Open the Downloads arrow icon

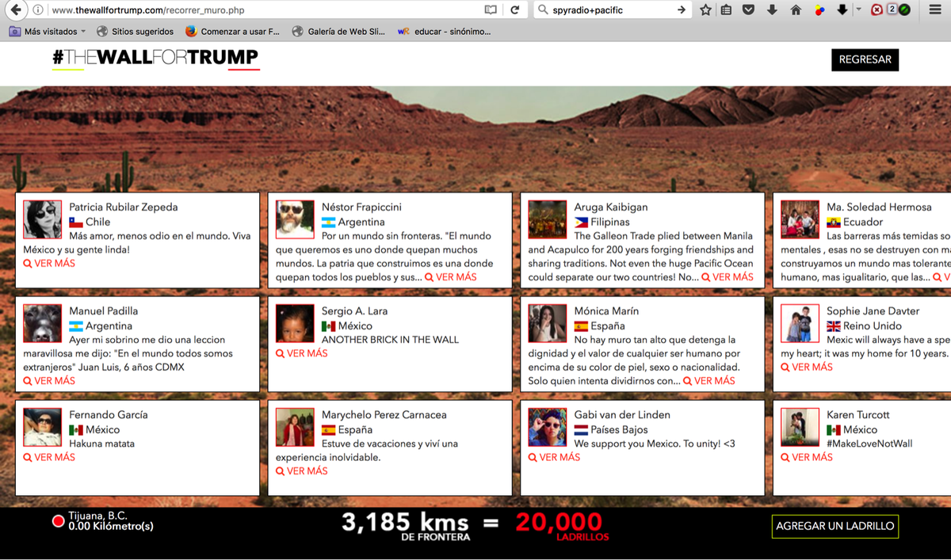pyautogui.click(x=772, y=10)
